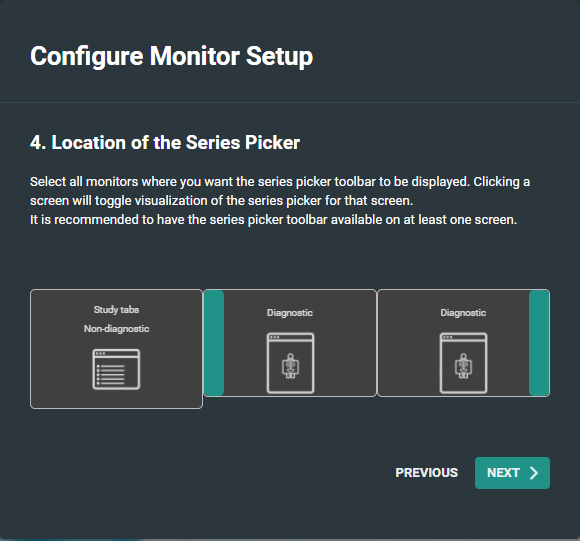The width and height of the screenshot is (580, 541).
Task: Click the Non-diagnostic label
Action: tap(116, 329)
